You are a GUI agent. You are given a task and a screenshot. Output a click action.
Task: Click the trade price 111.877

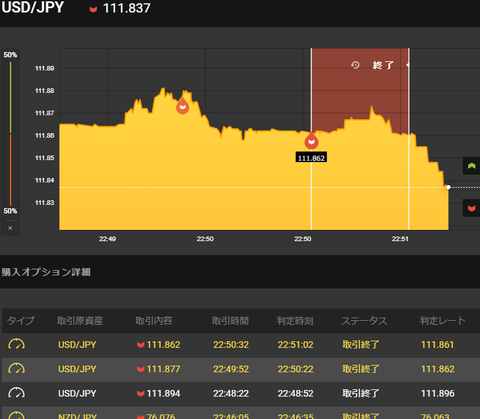pos(163,369)
